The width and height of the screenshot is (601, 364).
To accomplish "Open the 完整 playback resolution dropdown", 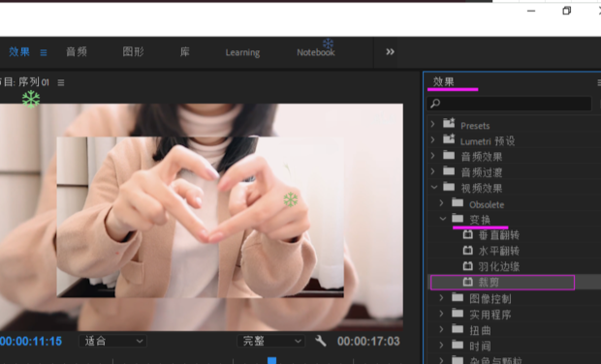I will point(271,341).
